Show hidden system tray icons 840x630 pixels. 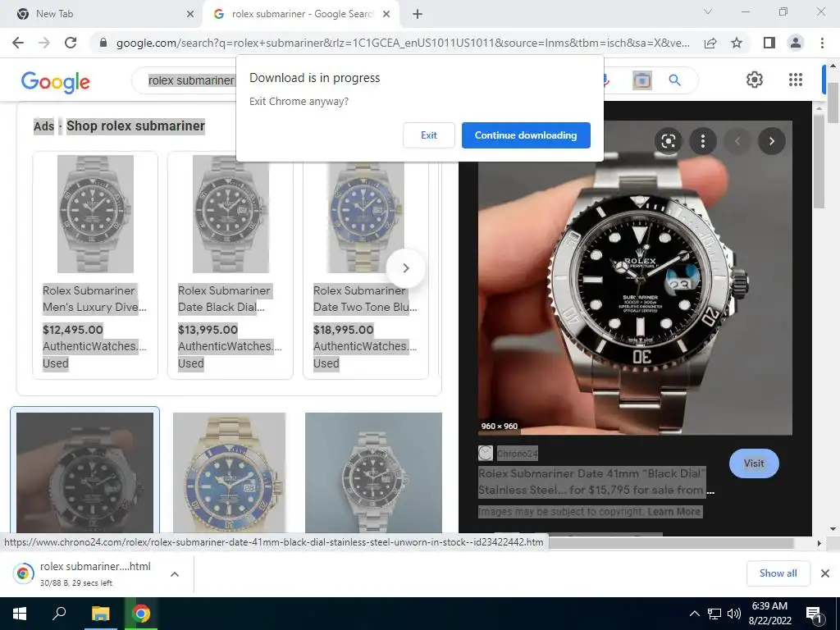tap(694, 614)
